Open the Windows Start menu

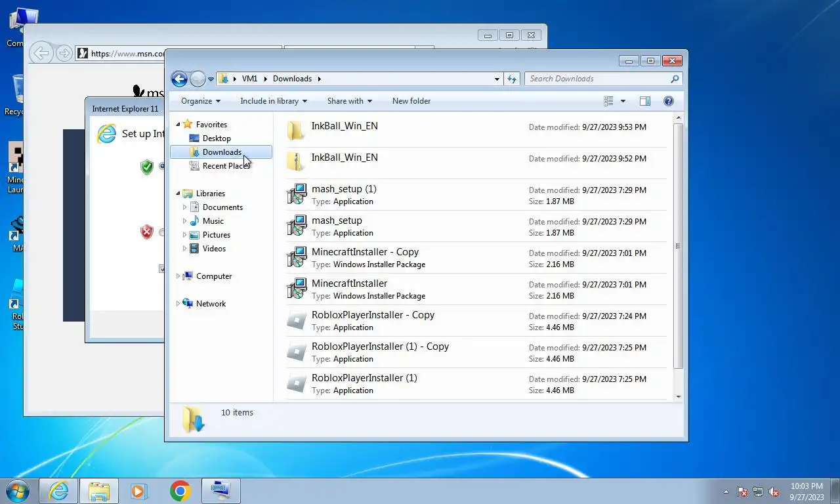16,491
